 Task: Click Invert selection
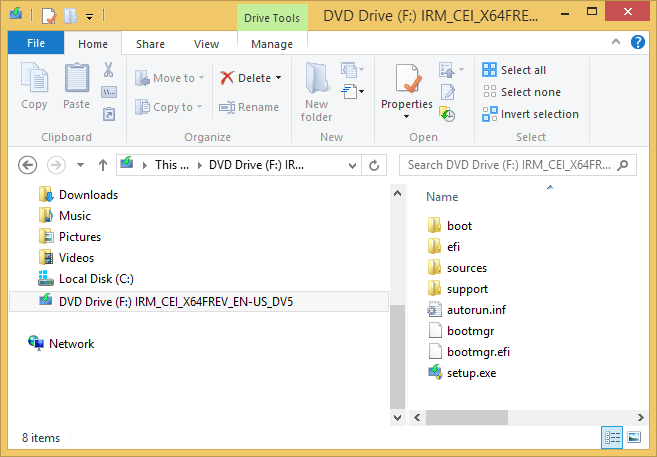530,114
